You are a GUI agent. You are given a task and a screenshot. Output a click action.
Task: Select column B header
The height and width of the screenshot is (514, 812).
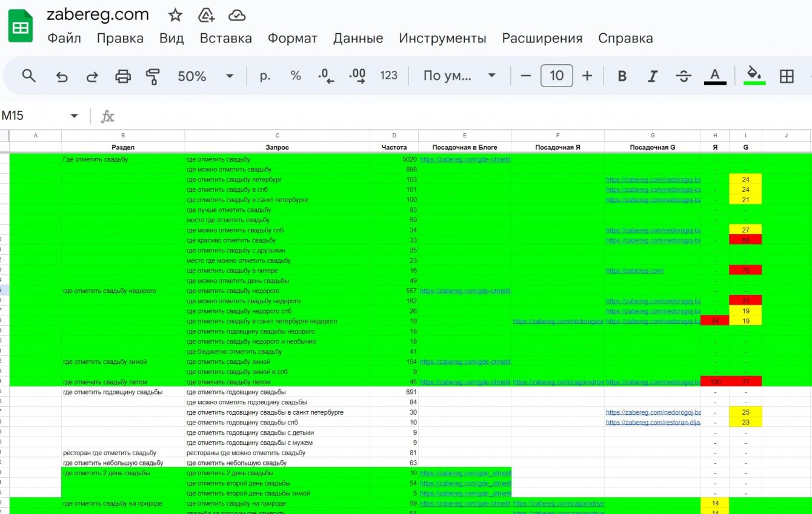(x=123, y=136)
